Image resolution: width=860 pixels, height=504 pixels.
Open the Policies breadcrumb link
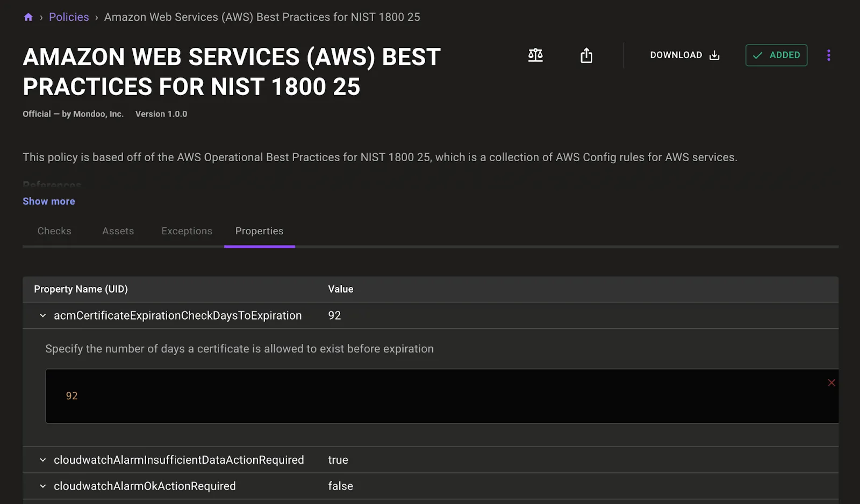(69, 17)
